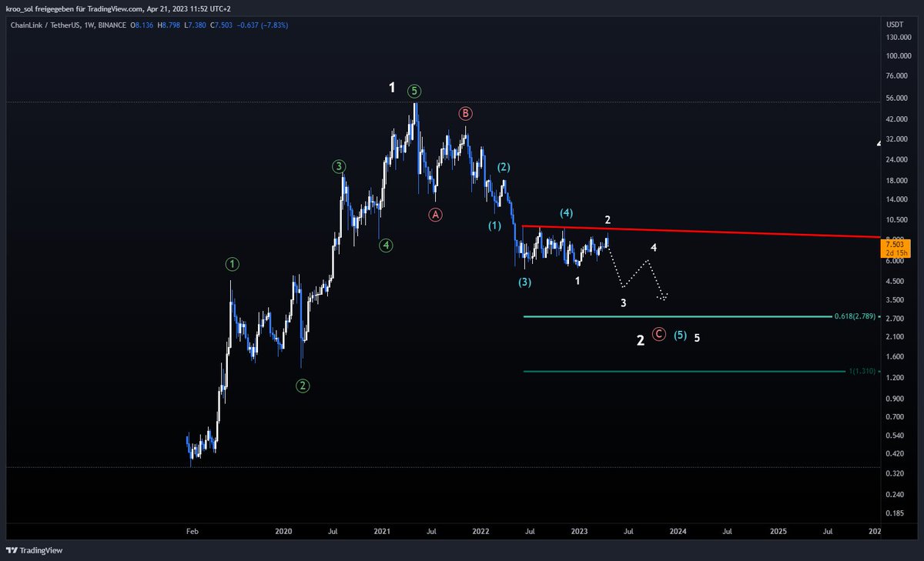The height and width of the screenshot is (561, 924).
Task: Click the cyan (3) wave label
Action: point(524,282)
